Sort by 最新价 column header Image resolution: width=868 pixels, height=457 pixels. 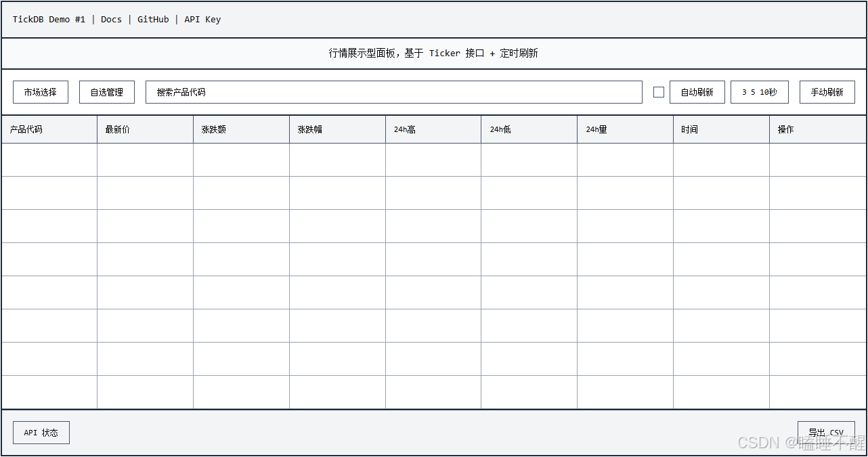(x=117, y=129)
